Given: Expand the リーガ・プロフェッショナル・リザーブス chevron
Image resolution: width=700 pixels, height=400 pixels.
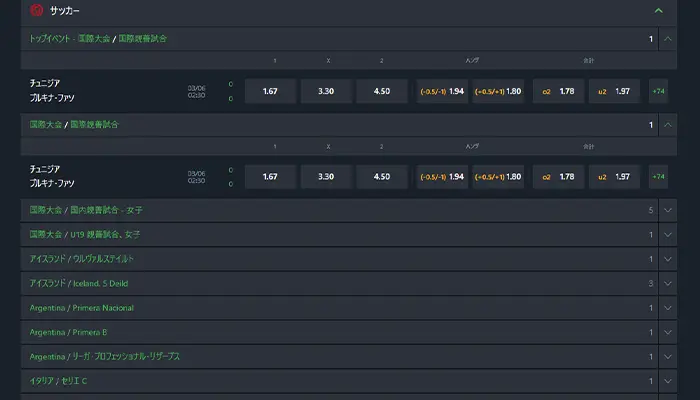Looking at the screenshot, I should 667,357.
